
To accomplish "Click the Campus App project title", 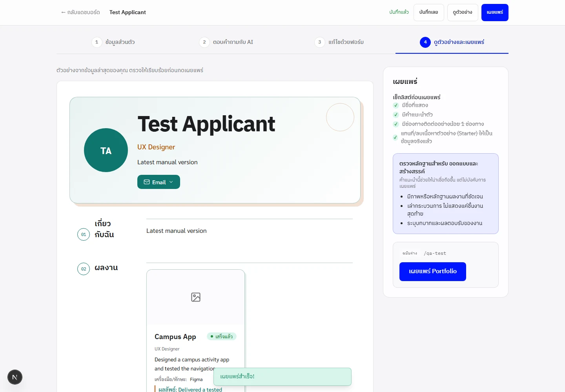I will coord(175,337).
